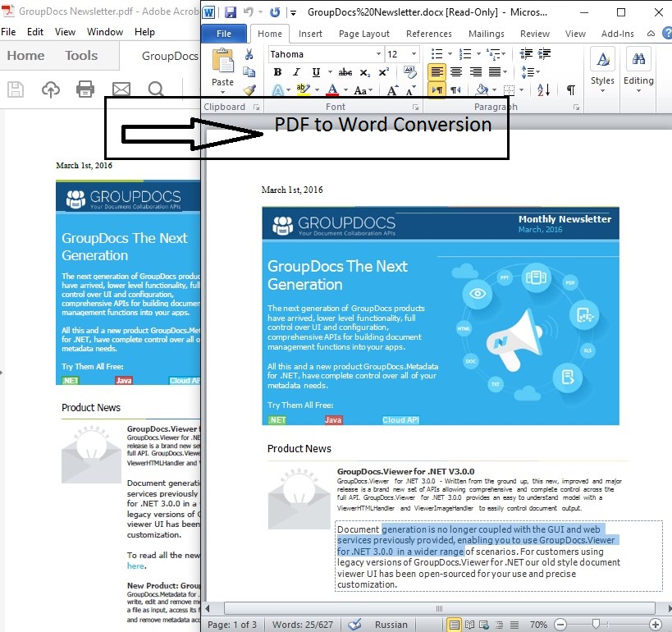Open the Tahoma font name dropdown
The height and width of the screenshot is (632, 672).
pyautogui.click(x=378, y=54)
